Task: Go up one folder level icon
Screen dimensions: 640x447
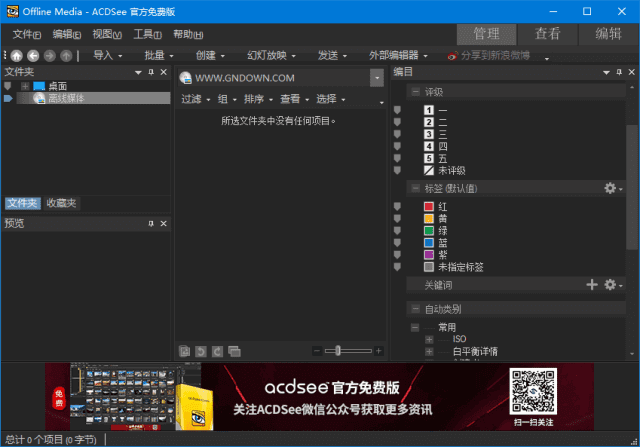Action: tap(66, 56)
